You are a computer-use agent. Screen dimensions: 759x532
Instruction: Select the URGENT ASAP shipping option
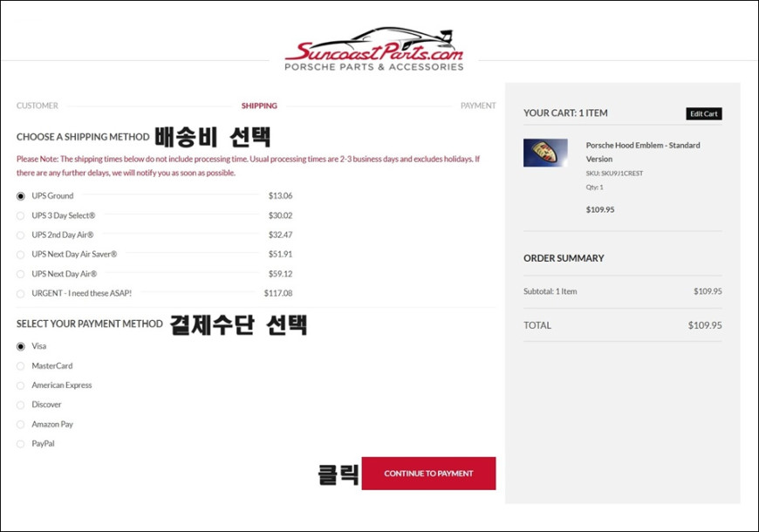(20, 293)
